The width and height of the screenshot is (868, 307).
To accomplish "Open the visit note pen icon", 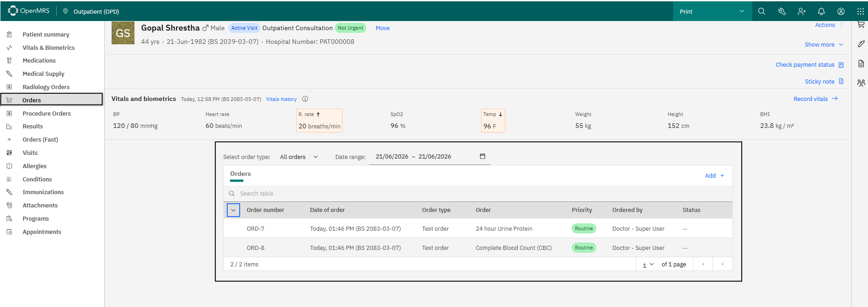I will click(861, 44).
